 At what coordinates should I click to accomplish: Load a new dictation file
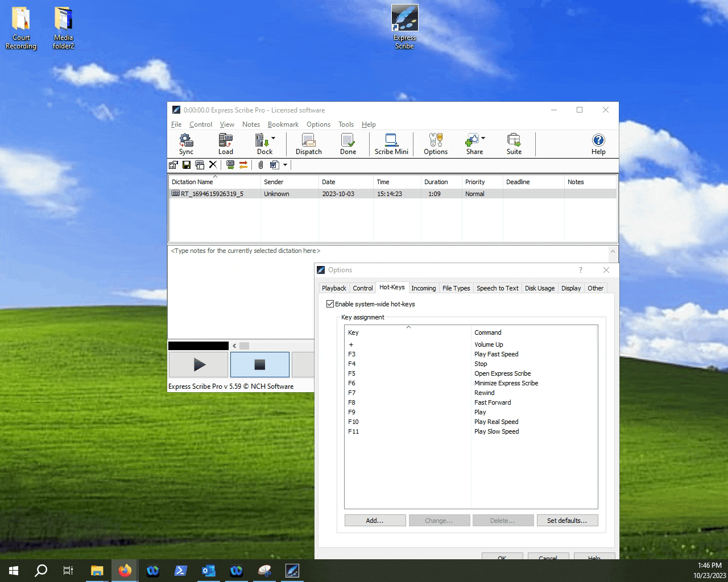225,143
